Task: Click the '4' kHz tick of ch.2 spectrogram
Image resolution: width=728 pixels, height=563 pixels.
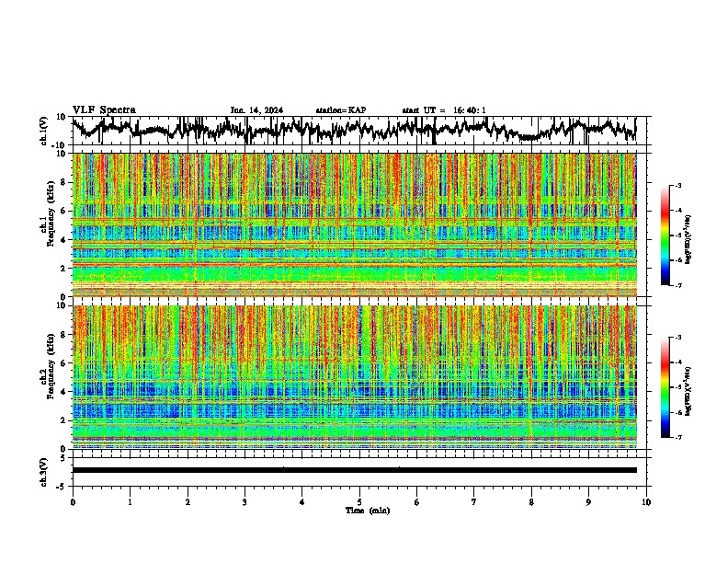Action: pyautogui.click(x=64, y=392)
